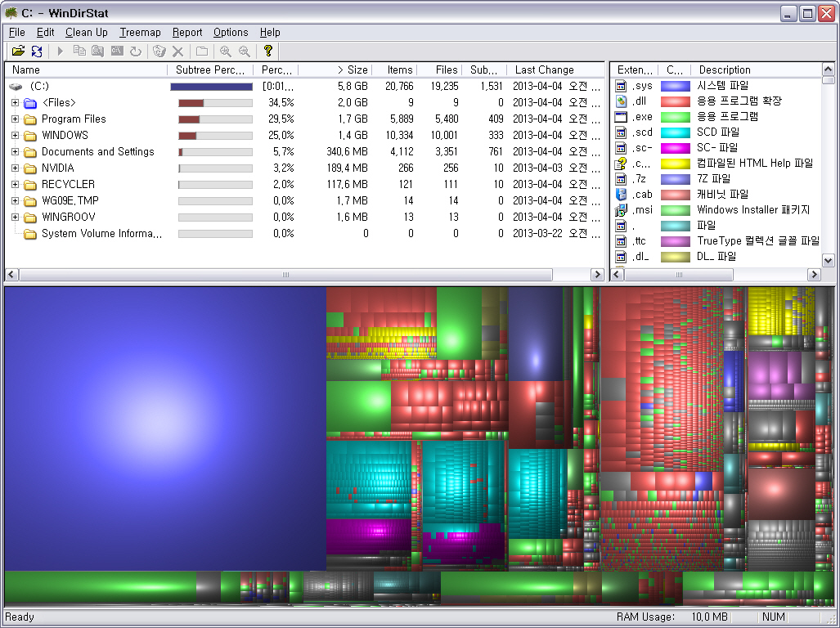This screenshot has width=840, height=628.
Task: Click the Program Files folder icon
Action: 30,119
